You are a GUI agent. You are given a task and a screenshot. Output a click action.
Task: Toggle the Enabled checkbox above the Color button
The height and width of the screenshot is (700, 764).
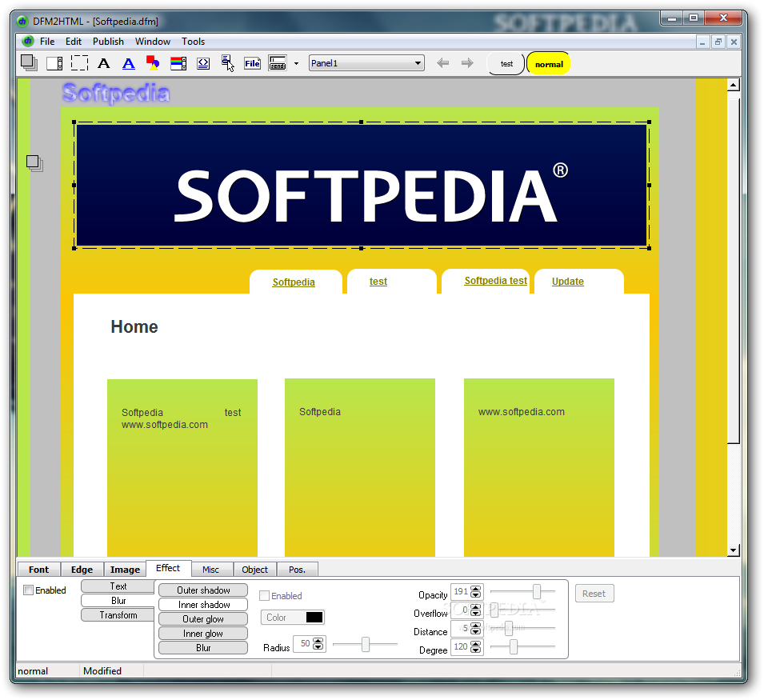click(265, 596)
